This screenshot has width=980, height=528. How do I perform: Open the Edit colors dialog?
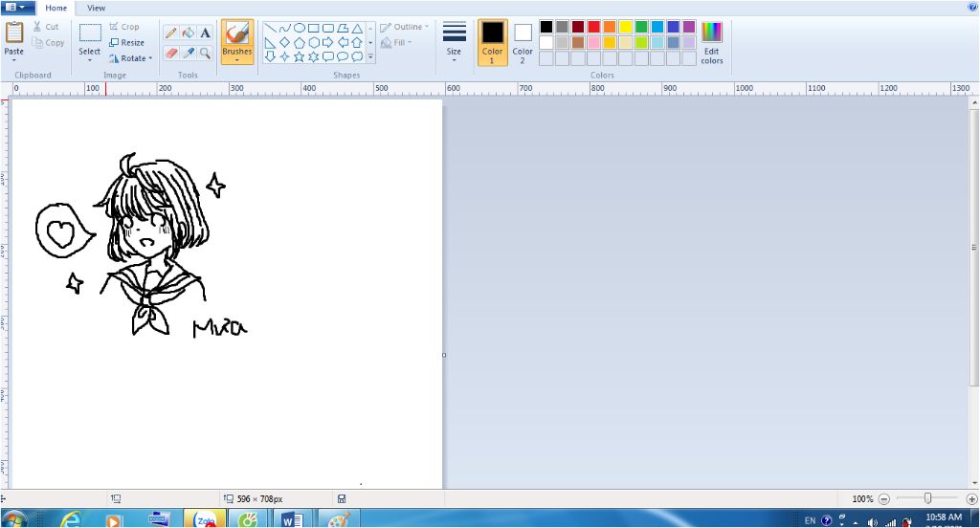click(712, 42)
